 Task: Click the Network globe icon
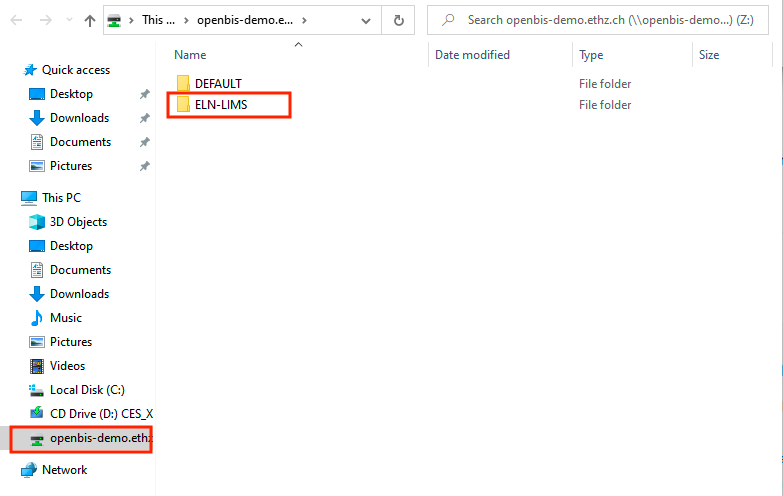[x=29, y=470]
